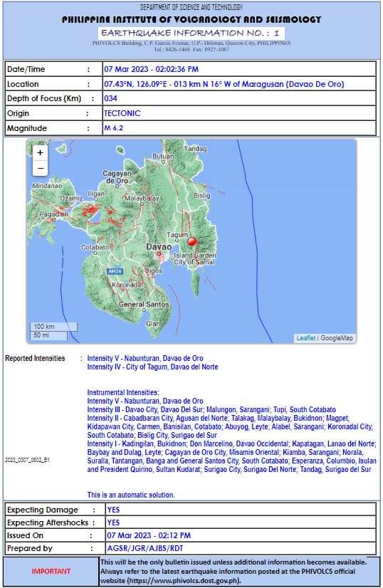Click the Magnitude row label
This screenshot has width=383, height=588.
click(x=26, y=128)
